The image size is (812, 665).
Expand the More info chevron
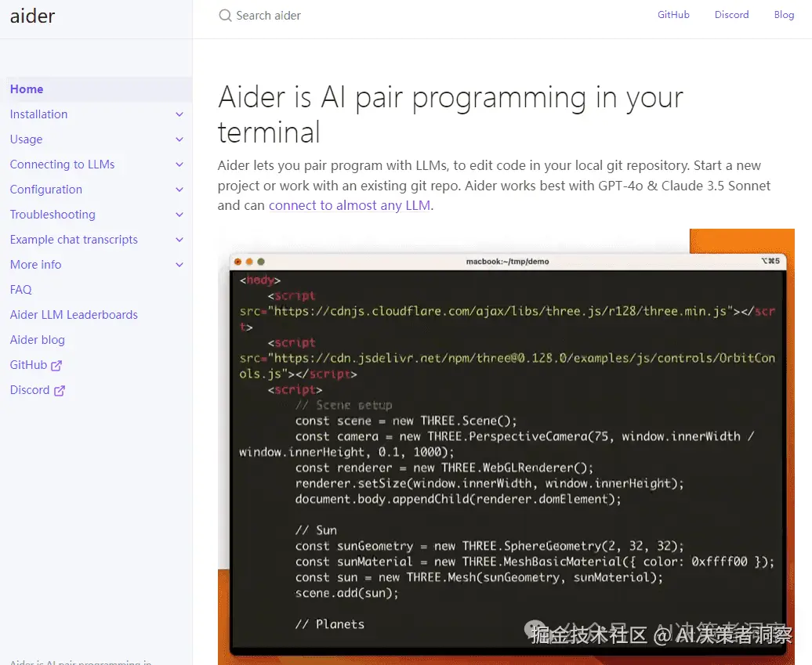[179, 265]
